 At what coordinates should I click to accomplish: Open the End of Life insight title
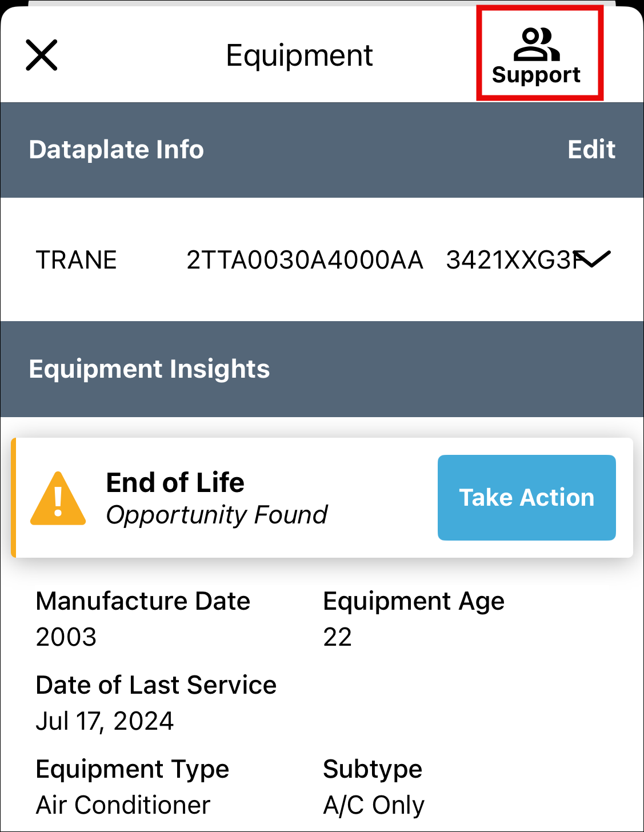(x=175, y=482)
